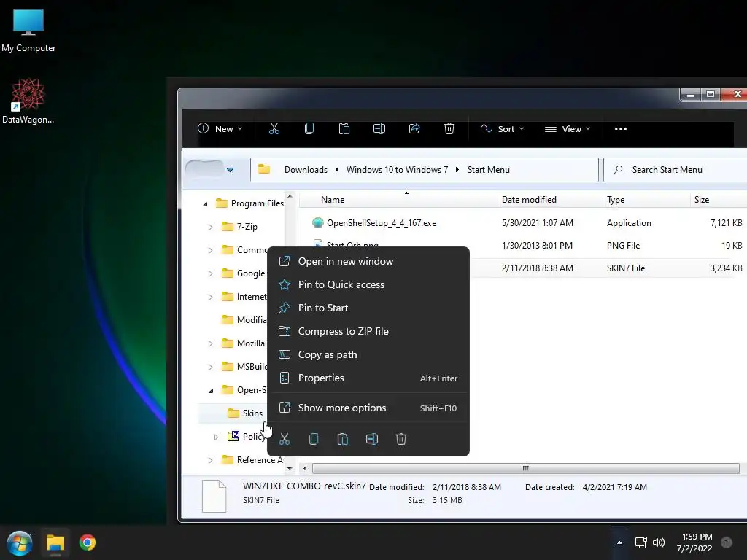The width and height of the screenshot is (747, 560).
Task: Click the notification badge in the tray
Action: [x=727, y=542]
